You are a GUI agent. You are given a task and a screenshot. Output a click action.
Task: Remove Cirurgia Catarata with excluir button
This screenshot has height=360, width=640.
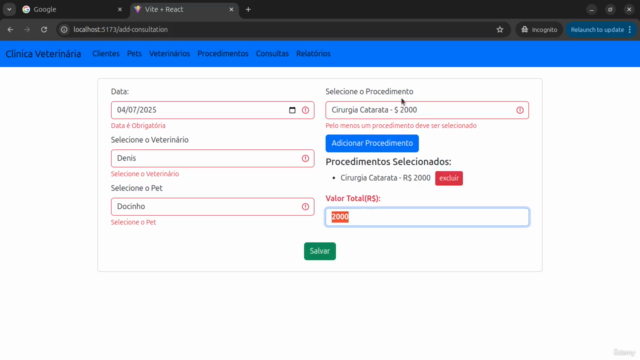(x=449, y=178)
